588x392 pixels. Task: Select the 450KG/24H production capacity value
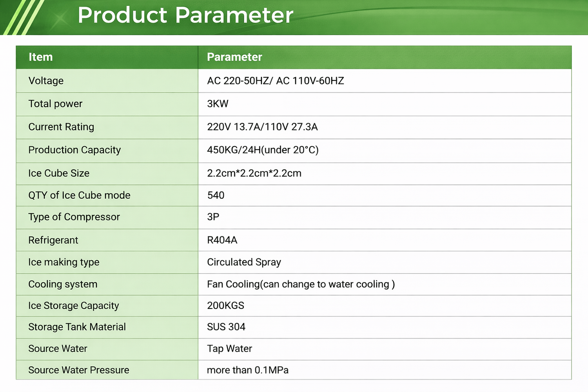coord(263,150)
